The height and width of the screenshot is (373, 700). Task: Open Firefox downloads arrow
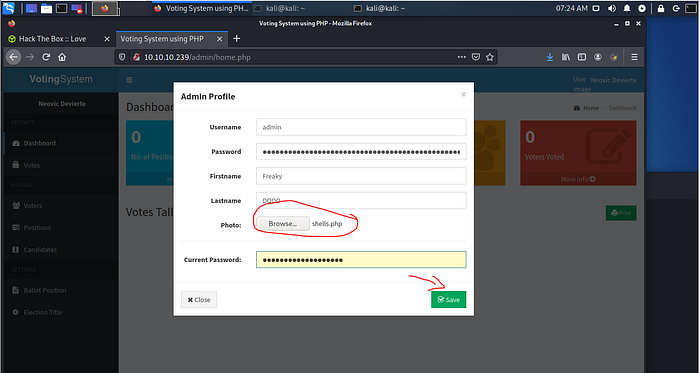[550, 57]
